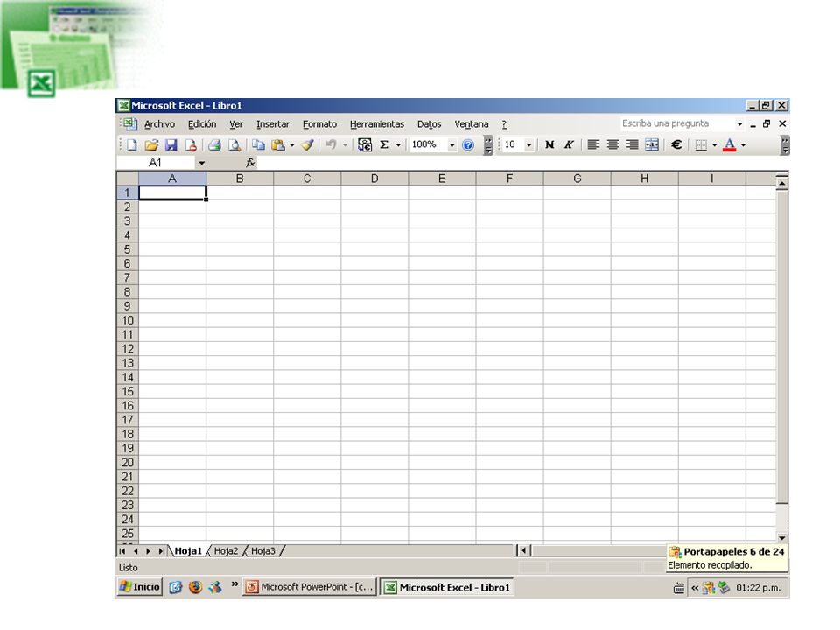This screenshot has height=630, width=840.
Task: Open the Undo history dropdown arrow
Action: click(x=345, y=144)
